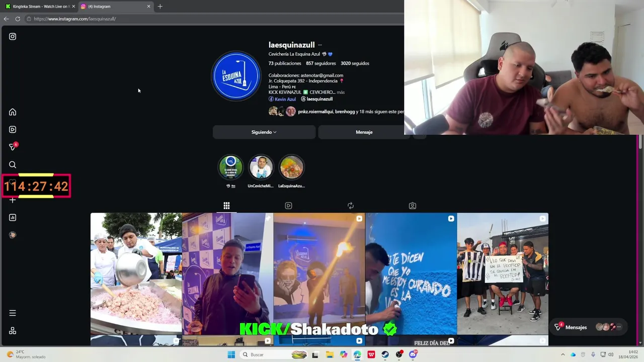The image size is (644, 362).
Task: Open Steam from the taskbar
Action: [385, 354]
